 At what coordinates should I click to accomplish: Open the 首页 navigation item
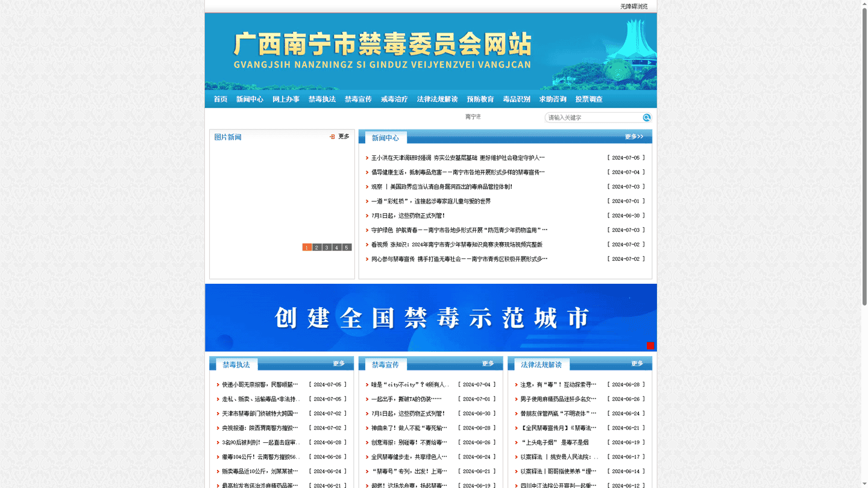(221, 99)
